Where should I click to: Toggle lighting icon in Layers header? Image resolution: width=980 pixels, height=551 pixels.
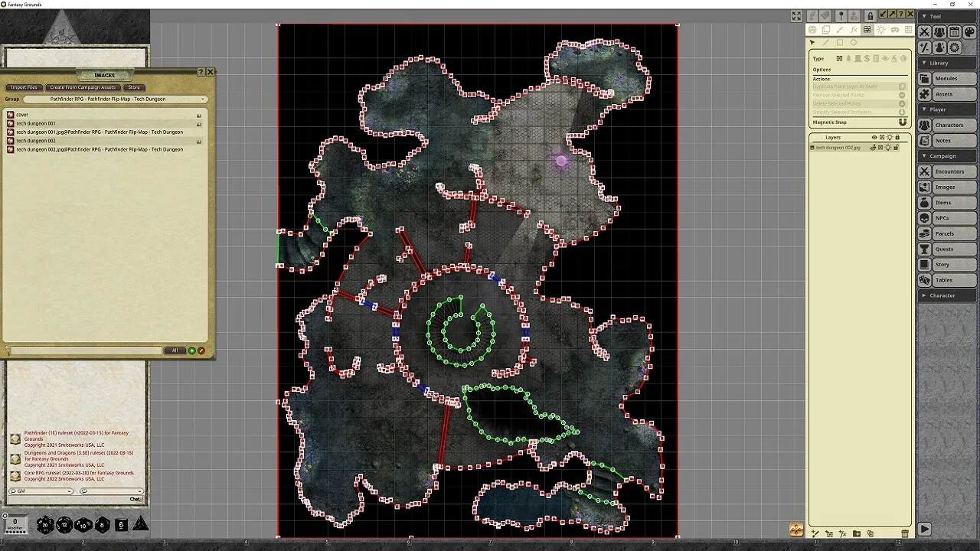pos(889,137)
